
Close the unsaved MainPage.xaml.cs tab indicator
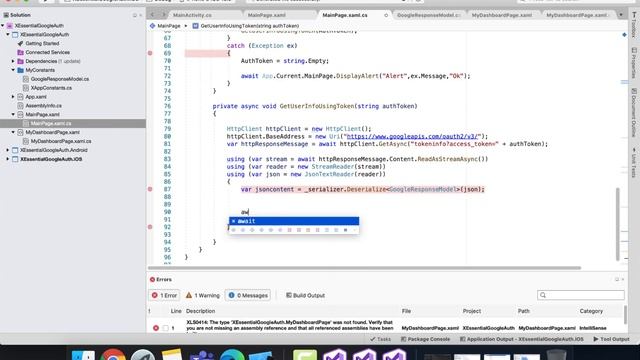tap(386, 15)
